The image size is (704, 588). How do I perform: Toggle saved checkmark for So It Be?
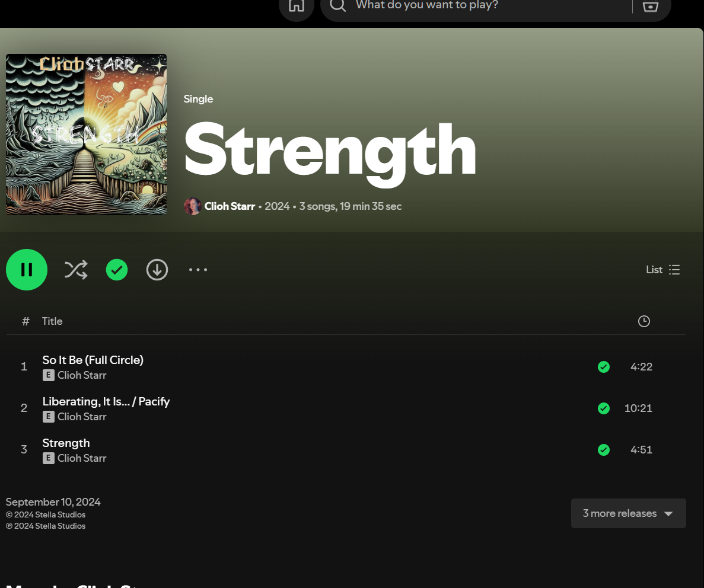pos(604,367)
